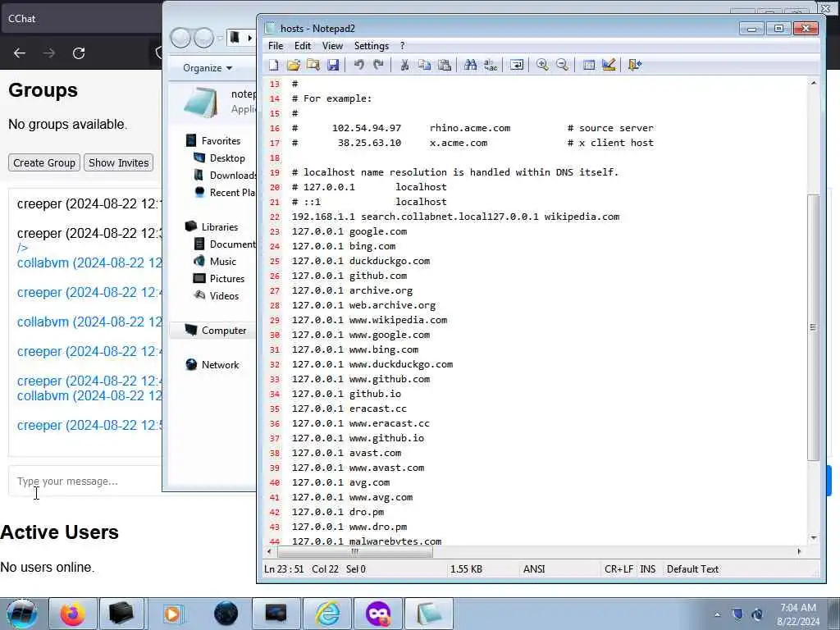Open Windows Media Player from taskbar
The image size is (840, 630).
coord(172,614)
